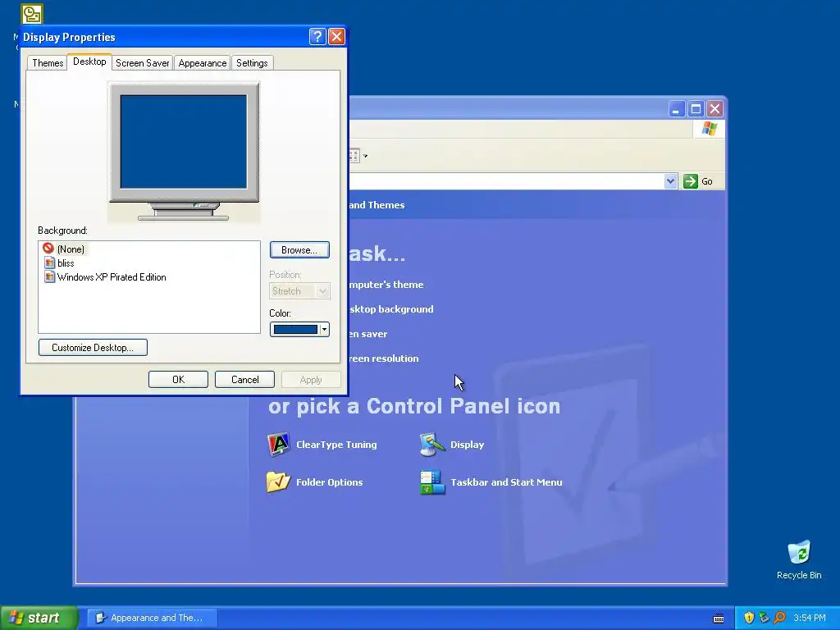Maximize the Control Panel window
Viewport: 840px width, 630px height.
[696, 109]
